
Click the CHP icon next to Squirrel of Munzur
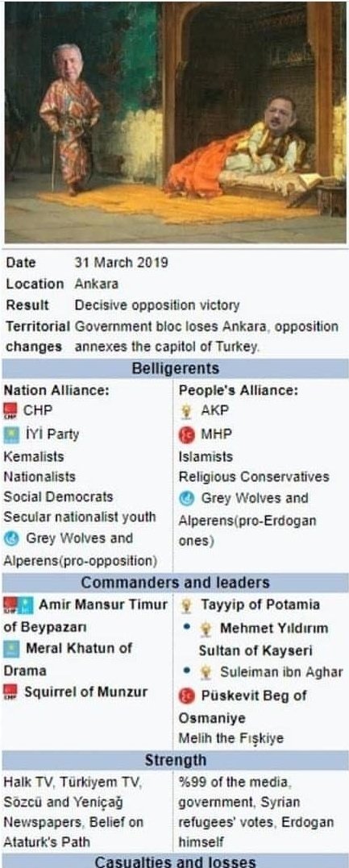click(x=10, y=691)
